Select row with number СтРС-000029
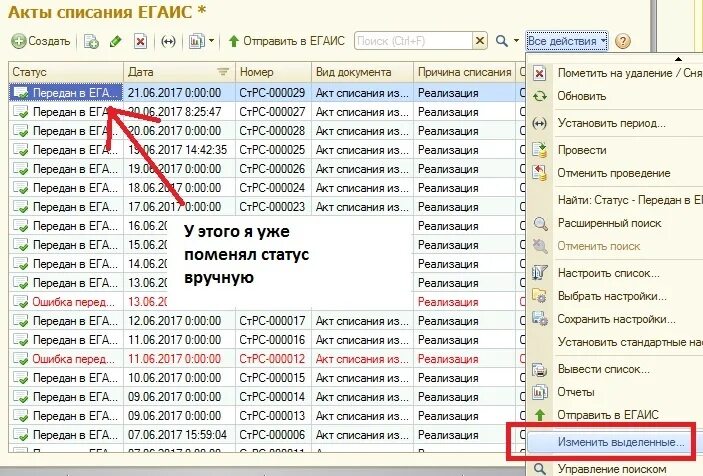The width and height of the screenshot is (703, 476). click(x=267, y=93)
